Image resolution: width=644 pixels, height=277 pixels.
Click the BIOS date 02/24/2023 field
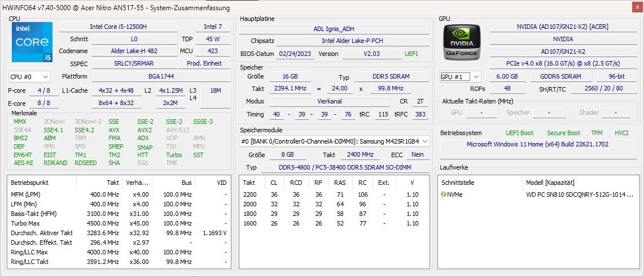(x=295, y=54)
